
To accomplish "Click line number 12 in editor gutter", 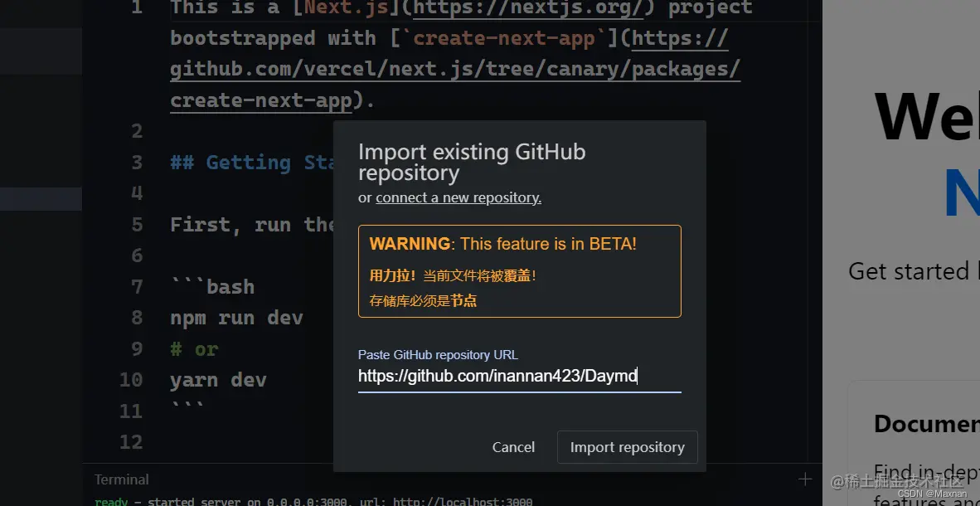I will 131,442.
